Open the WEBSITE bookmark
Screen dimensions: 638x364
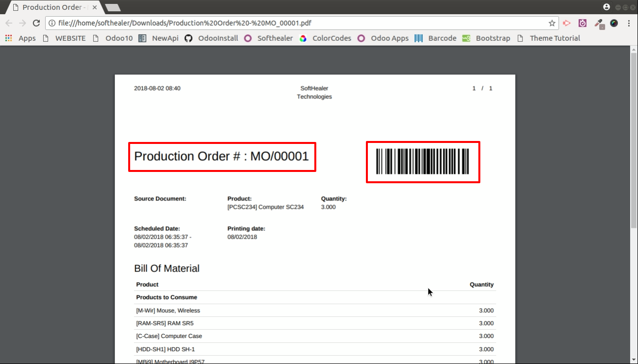coord(64,38)
